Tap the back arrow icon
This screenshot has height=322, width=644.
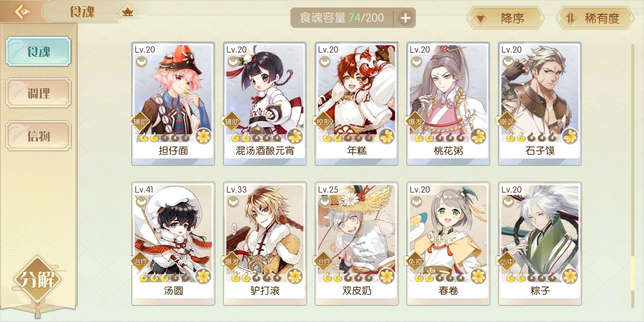[x=22, y=12]
